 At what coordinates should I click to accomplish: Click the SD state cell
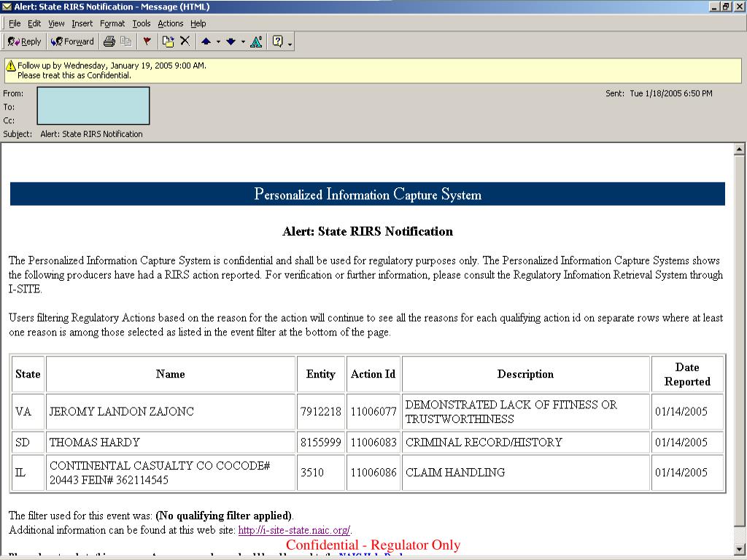[28, 443]
